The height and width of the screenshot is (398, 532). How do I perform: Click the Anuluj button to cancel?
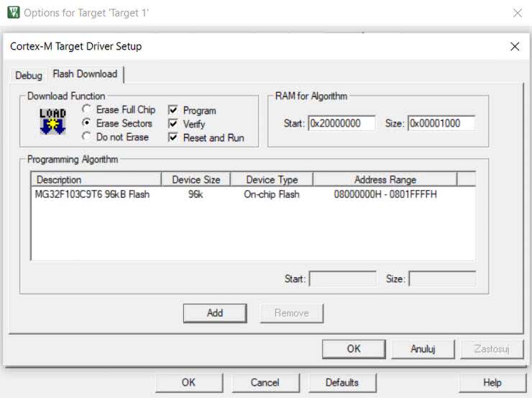click(423, 348)
